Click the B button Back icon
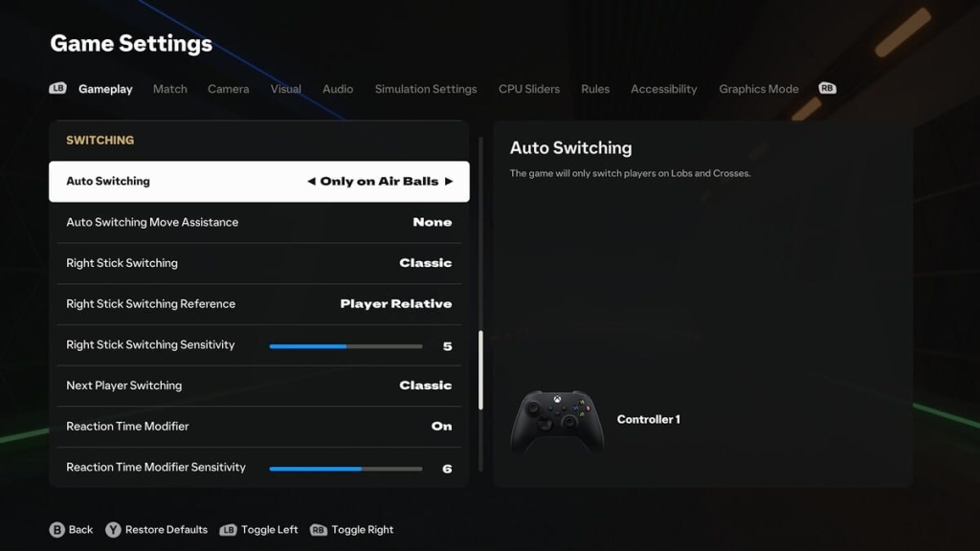Viewport: 980px width, 551px height. 56,530
